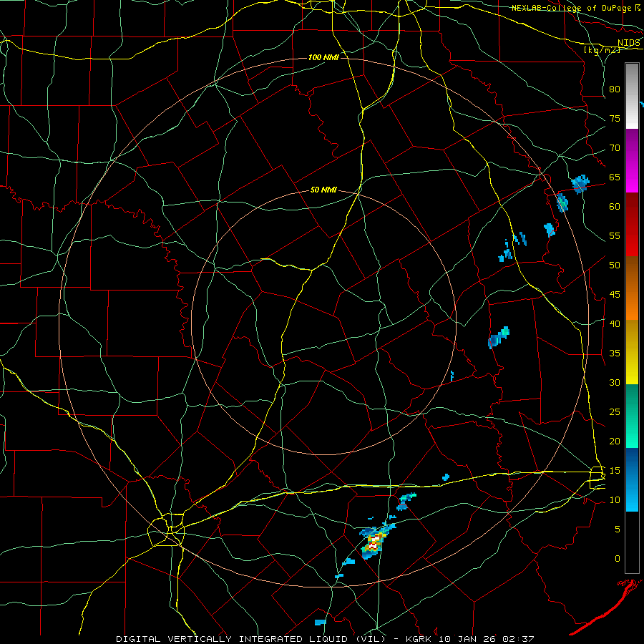Click the 0 value on the color scale

(x=618, y=559)
